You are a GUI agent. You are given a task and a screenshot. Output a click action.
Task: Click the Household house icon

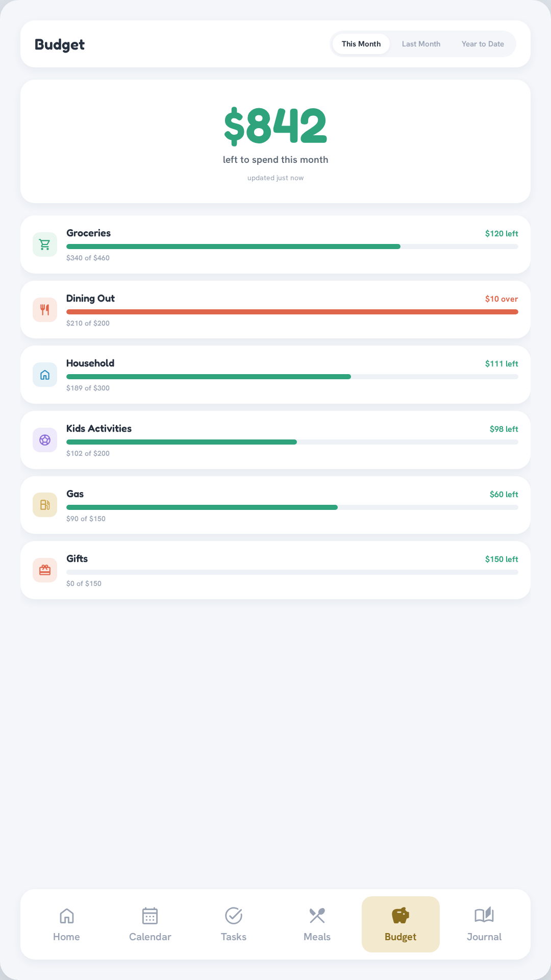click(x=45, y=375)
